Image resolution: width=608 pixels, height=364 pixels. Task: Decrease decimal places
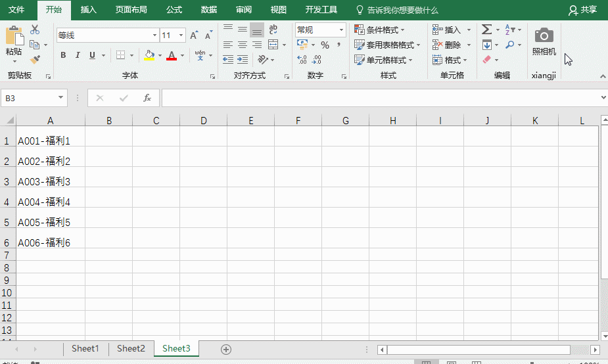click(x=316, y=59)
